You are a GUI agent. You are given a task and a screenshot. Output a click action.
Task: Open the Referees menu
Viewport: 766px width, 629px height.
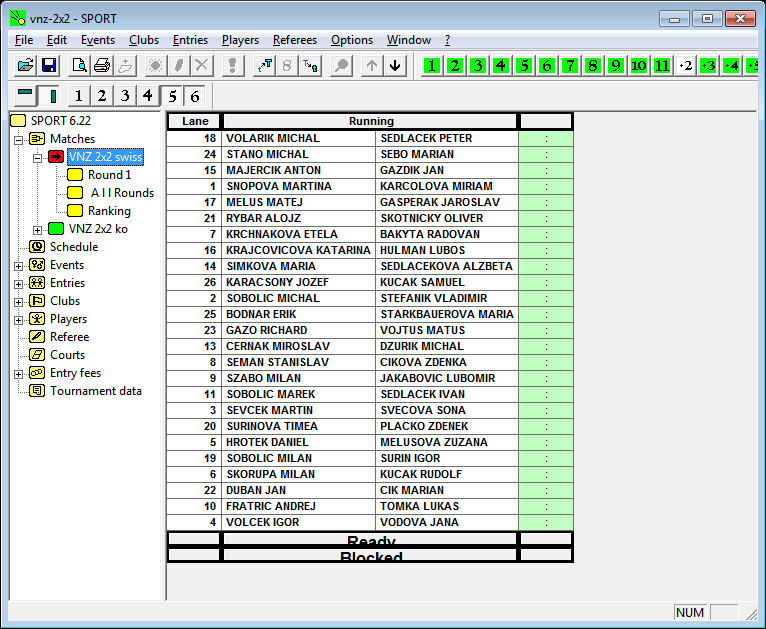pos(295,40)
